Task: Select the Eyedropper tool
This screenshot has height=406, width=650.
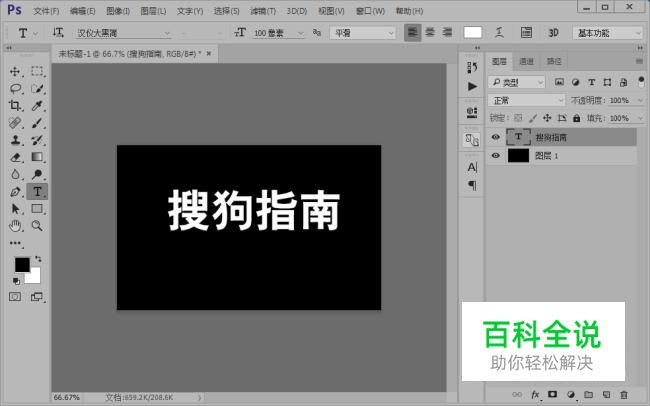Action: 37,106
